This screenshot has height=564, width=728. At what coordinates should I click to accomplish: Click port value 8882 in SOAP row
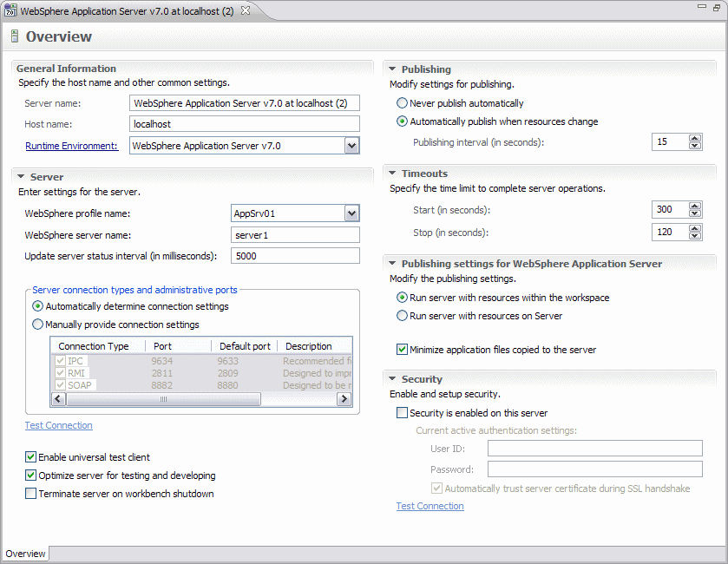tap(162, 385)
